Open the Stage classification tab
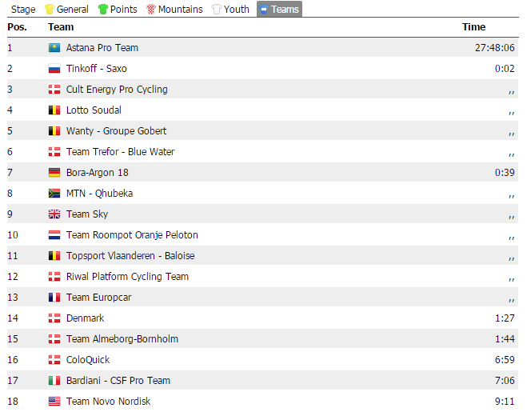Screen dimensions: 531x420 point(23,9)
